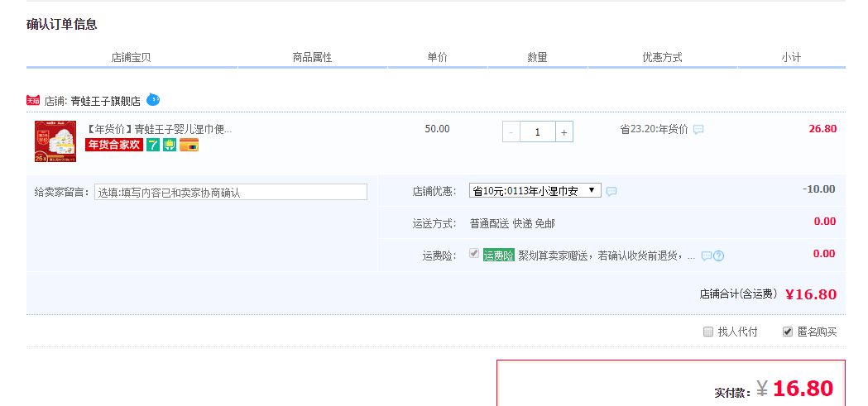Increase quantity with the plus button

click(564, 132)
